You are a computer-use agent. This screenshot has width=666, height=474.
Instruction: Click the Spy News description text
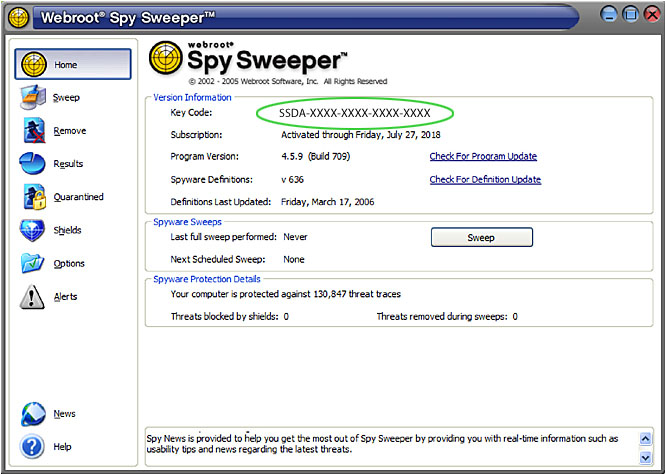pos(382,444)
